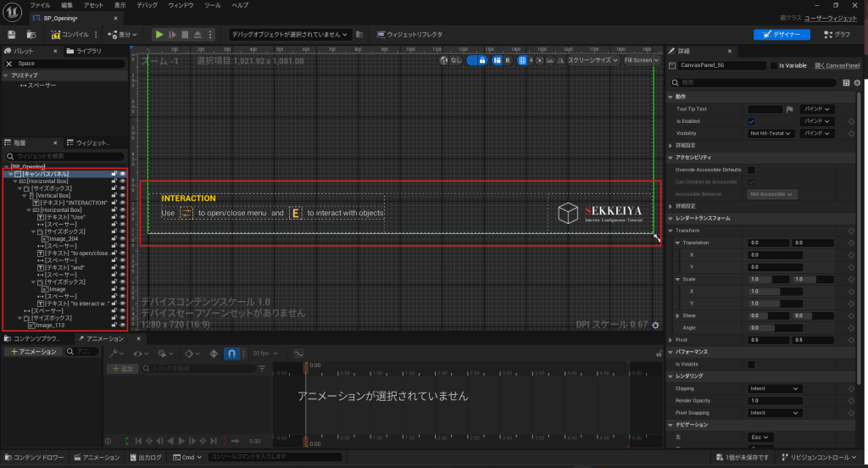Expand the Clipping Inherit dropdown

coord(773,388)
